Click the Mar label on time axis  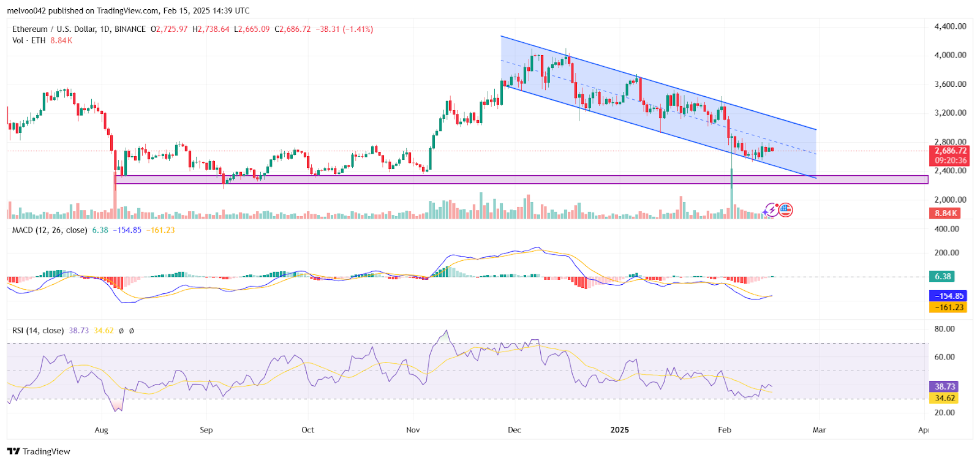click(820, 430)
